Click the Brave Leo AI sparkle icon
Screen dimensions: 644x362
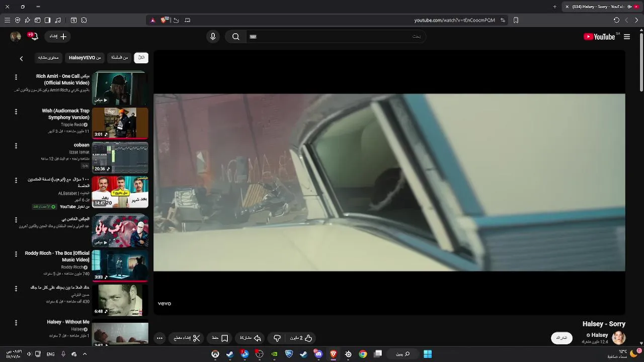pos(28,20)
